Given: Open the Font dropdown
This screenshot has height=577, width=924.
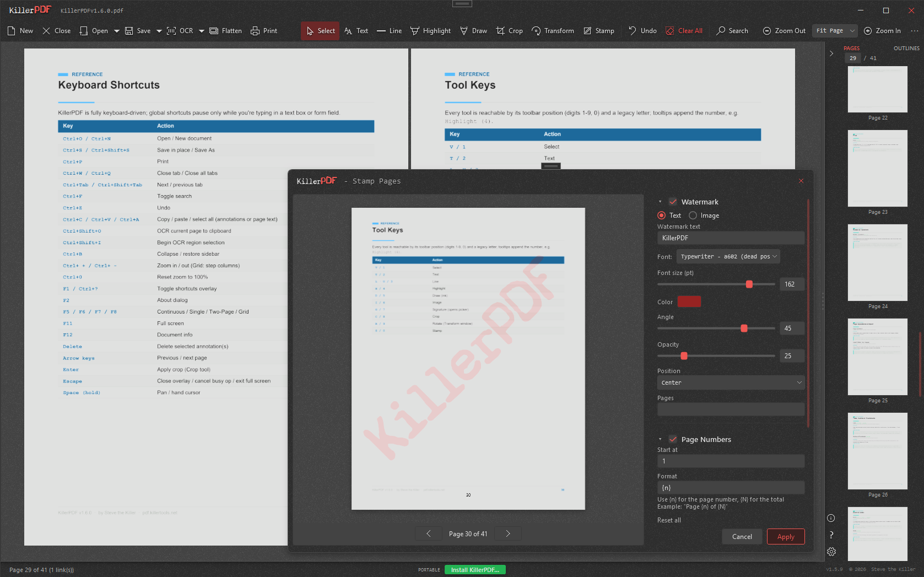Looking at the screenshot, I should [728, 256].
